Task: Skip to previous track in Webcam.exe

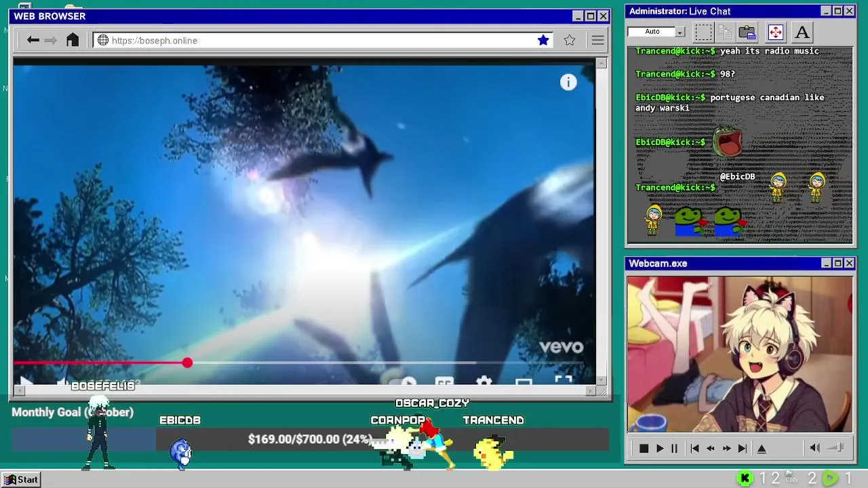Action: click(694, 448)
